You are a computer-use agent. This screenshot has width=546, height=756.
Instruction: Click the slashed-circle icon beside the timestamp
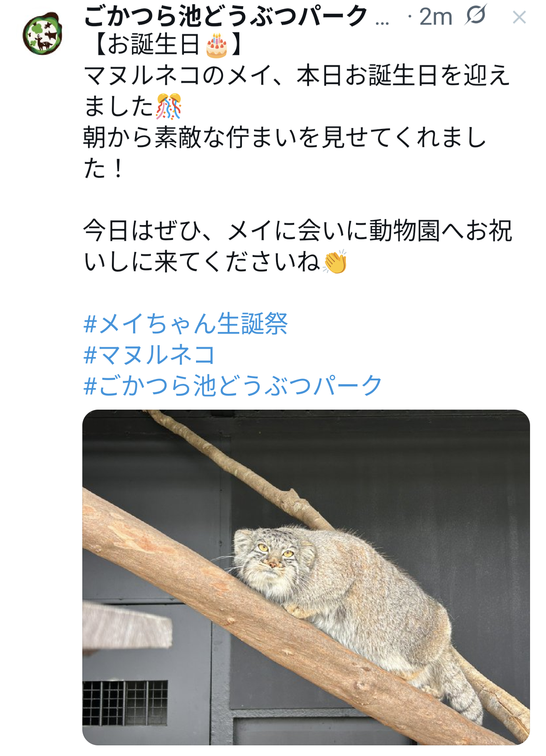(x=476, y=16)
